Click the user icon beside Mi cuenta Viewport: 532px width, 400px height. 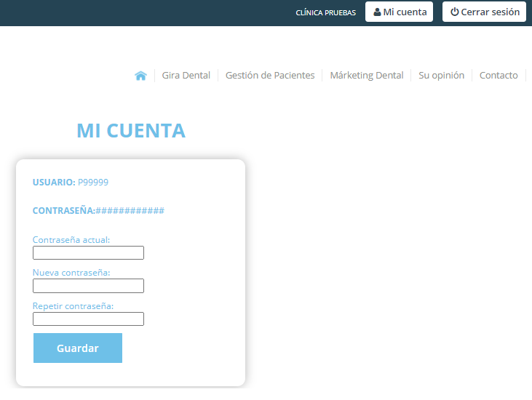tap(377, 12)
